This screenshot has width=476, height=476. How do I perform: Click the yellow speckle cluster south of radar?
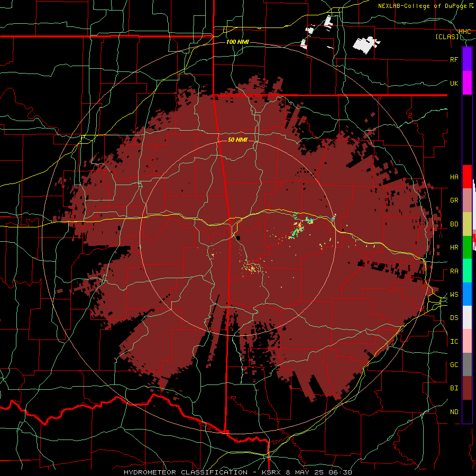click(x=251, y=268)
